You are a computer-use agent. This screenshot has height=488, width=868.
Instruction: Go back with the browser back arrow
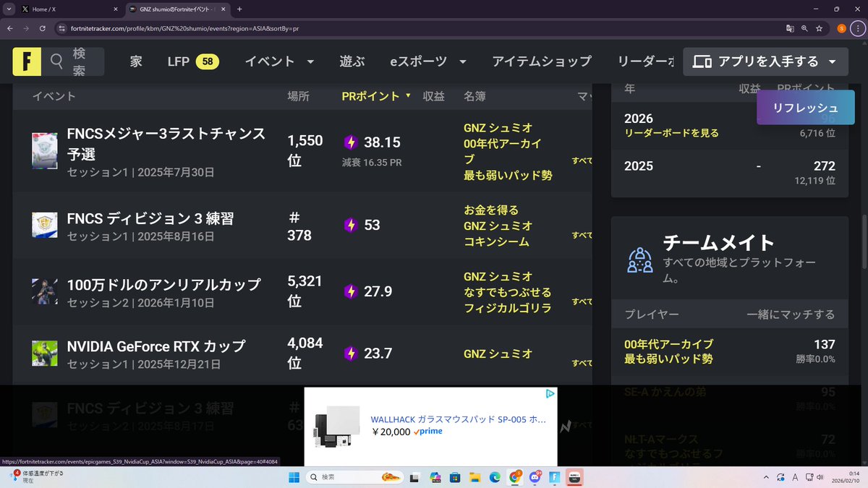point(9,28)
